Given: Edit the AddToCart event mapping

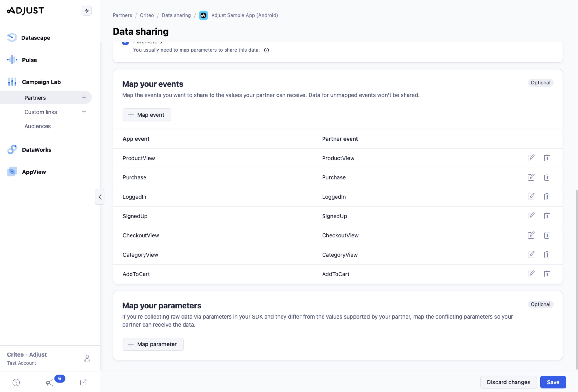Looking at the screenshot, I should (x=531, y=274).
